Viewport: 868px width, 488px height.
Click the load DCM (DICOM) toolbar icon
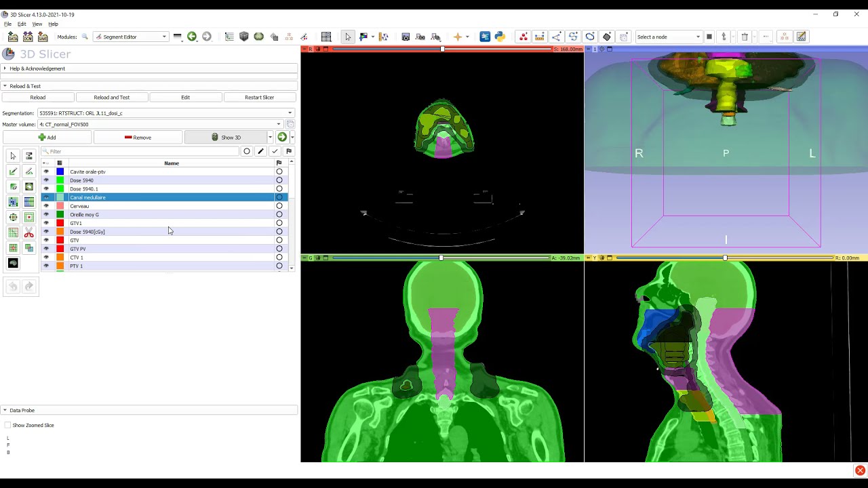[x=28, y=37]
